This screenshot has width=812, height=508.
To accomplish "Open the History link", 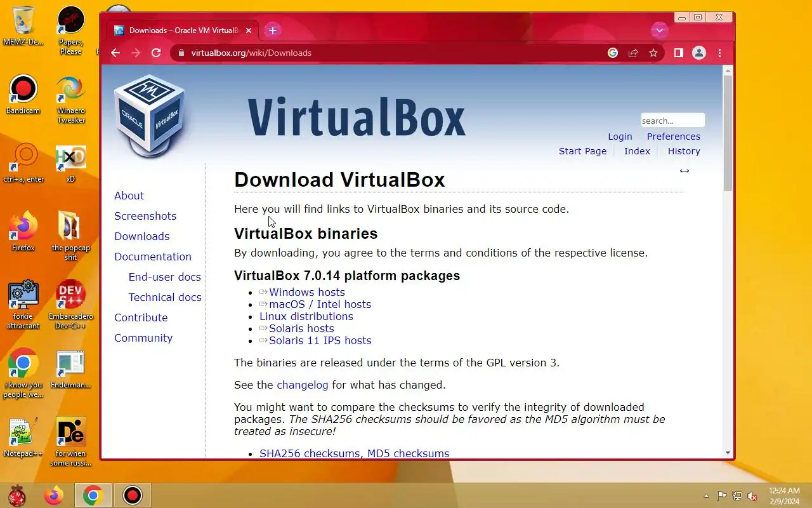I will pyautogui.click(x=684, y=151).
